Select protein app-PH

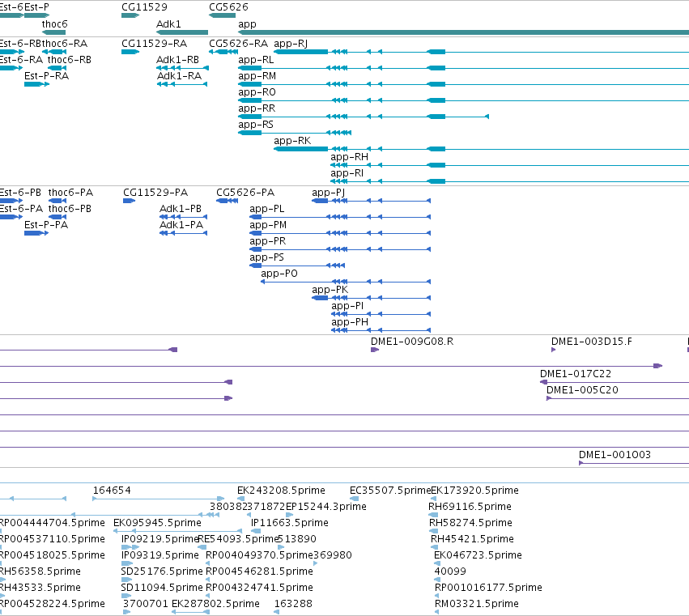pyautogui.click(x=350, y=322)
